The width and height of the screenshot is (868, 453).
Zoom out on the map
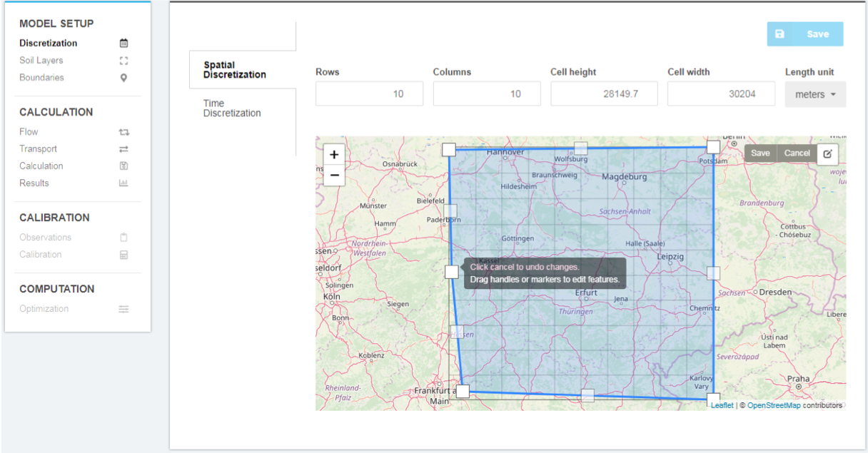click(334, 175)
